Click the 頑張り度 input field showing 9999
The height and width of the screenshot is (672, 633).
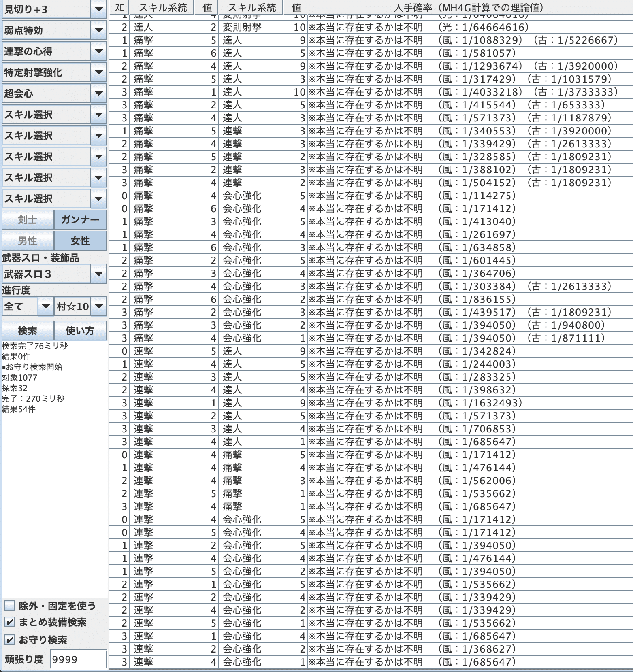[78, 659]
